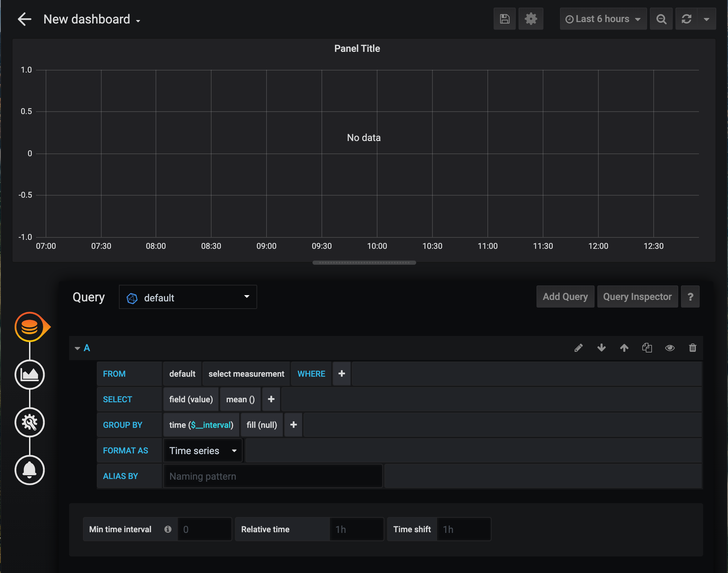Toggle query A visibility eye icon

pyautogui.click(x=670, y=348)
